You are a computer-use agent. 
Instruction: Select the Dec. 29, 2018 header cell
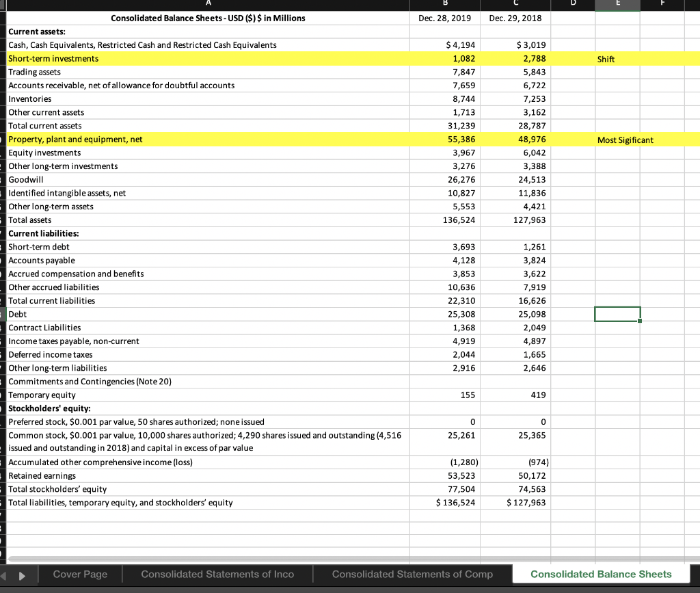pyautogui.click(x=515, y=18)
